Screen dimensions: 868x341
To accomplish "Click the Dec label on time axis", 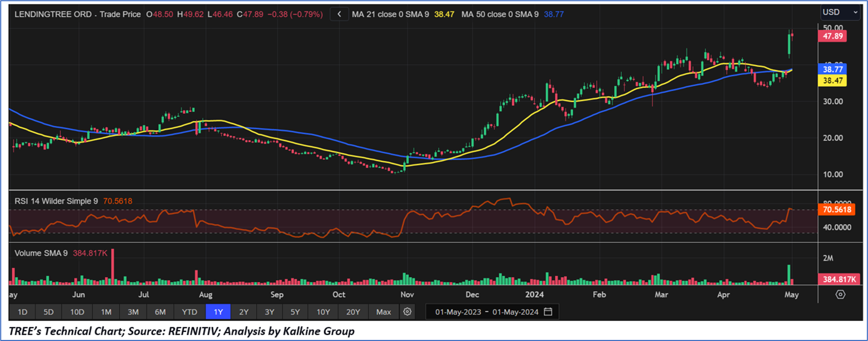I will pos(472,295).
